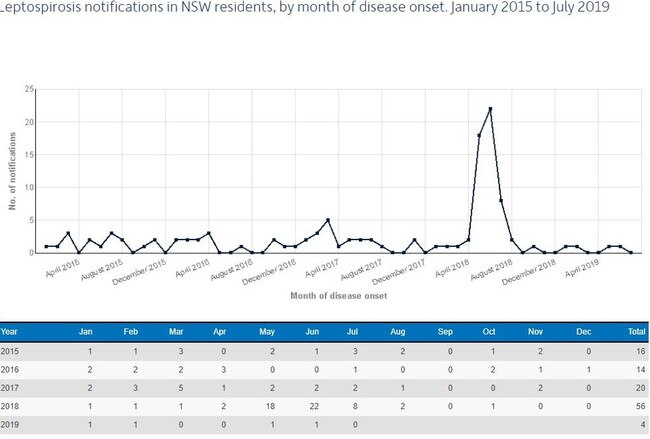This screenshot has height=439, width=650.
Task: Select the 2015 row label
Action: pyautogui.click(x=10, y=351)
